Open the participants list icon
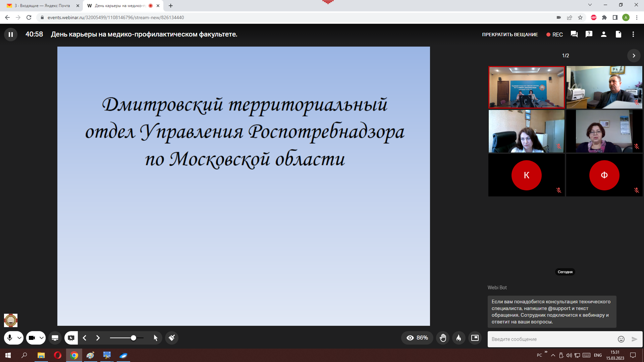This screenshot has width=644, height=362. (603, 34)
